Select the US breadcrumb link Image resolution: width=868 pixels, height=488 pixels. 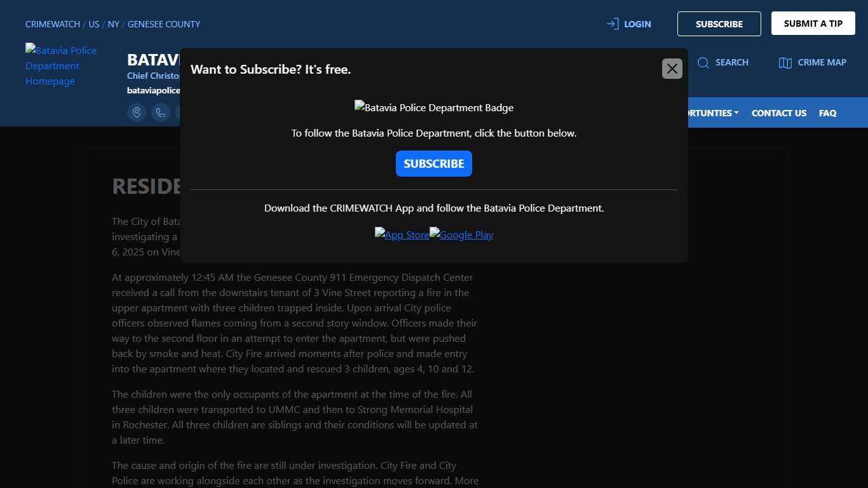93,24
